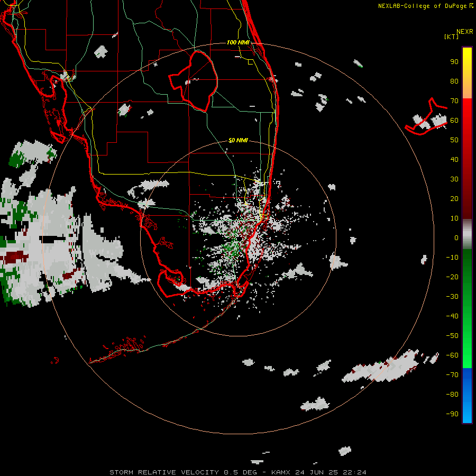Click the Storm Relative Velocity caption at bottom

click(237, 472)
